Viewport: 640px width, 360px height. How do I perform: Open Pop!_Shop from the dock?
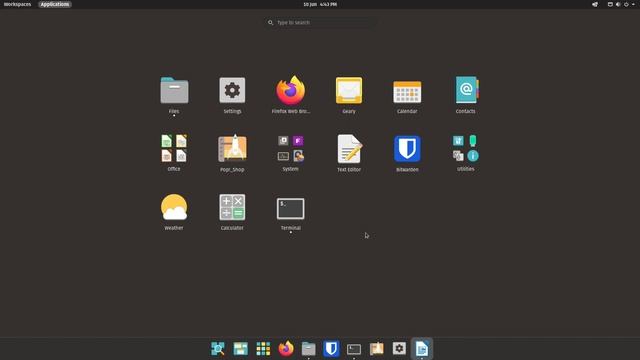[x=377, y=349]
